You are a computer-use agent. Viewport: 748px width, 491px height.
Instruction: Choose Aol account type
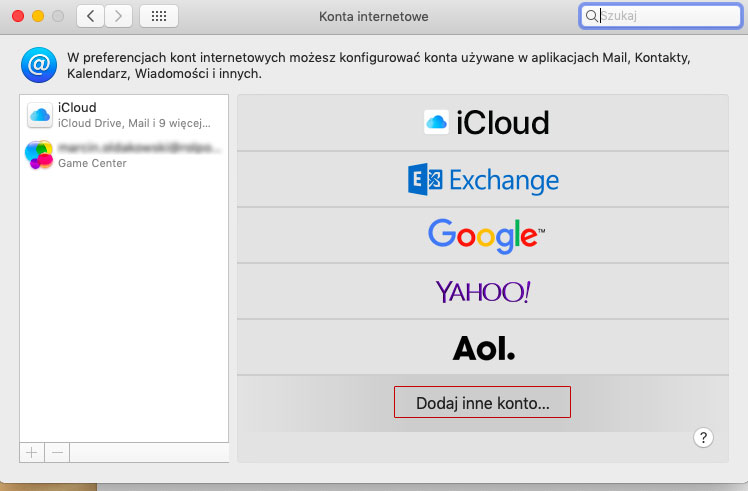point(483,347)
